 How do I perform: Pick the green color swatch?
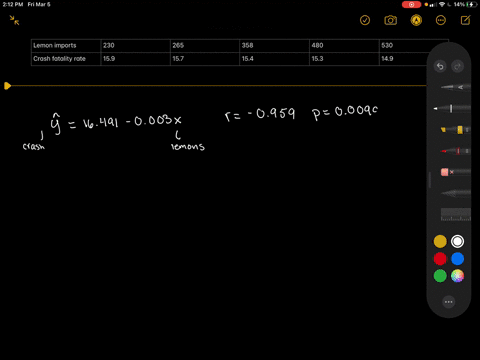pyautogui.click(x=440, y=276)
